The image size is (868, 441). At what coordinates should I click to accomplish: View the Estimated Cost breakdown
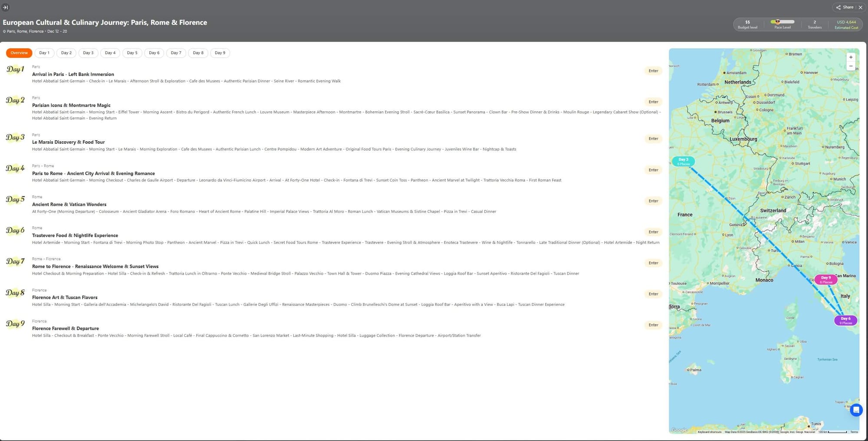coord(846,24)
